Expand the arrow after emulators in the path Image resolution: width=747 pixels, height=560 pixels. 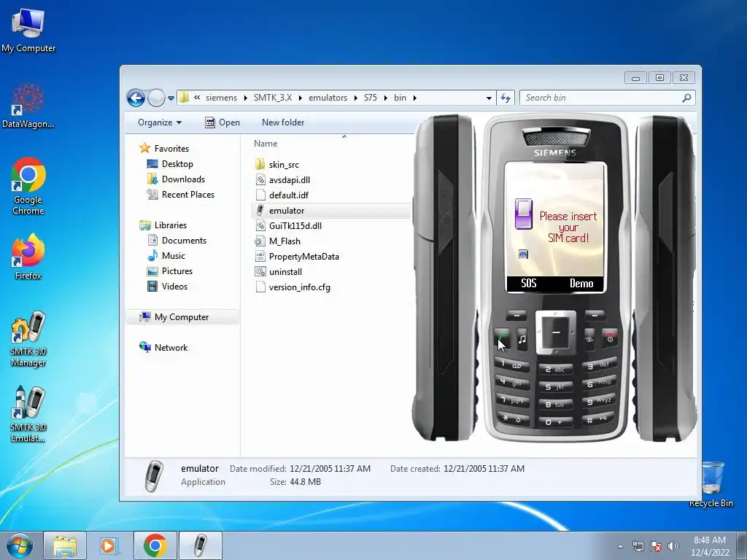coord(356,98)
